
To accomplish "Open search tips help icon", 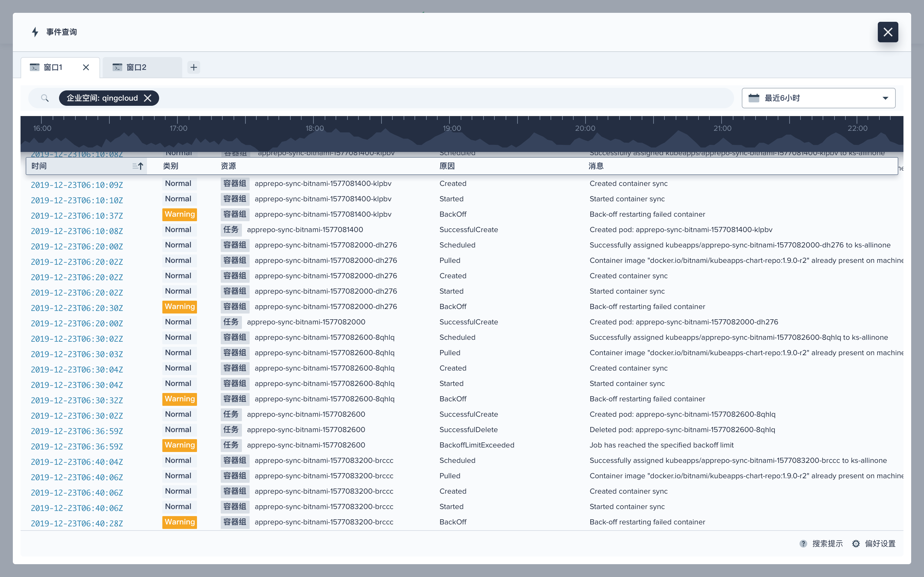I will (x=803, y=543).
